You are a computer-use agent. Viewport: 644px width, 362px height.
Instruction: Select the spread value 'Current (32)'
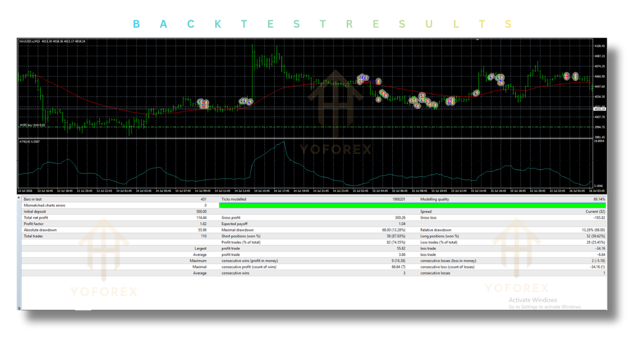pos(595,212)
